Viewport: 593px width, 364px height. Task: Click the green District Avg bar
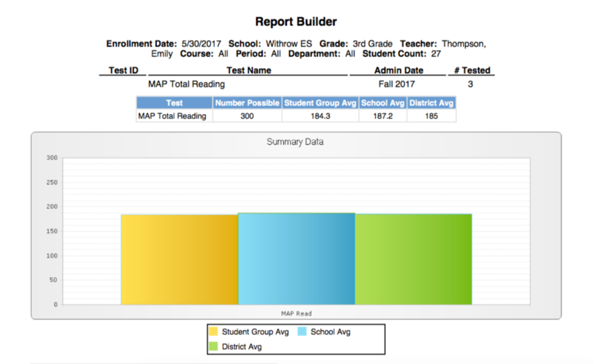[x=413, y=259]
